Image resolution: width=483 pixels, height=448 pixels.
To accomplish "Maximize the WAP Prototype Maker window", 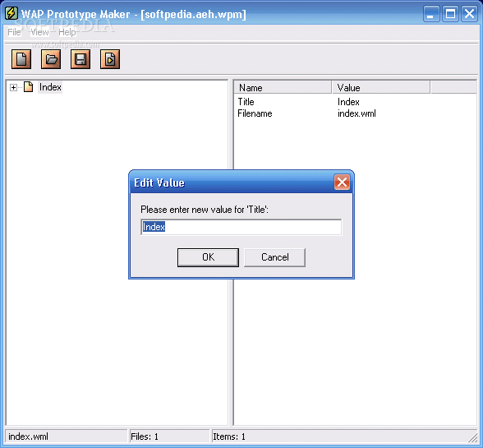I will click(x=450, y=14).
